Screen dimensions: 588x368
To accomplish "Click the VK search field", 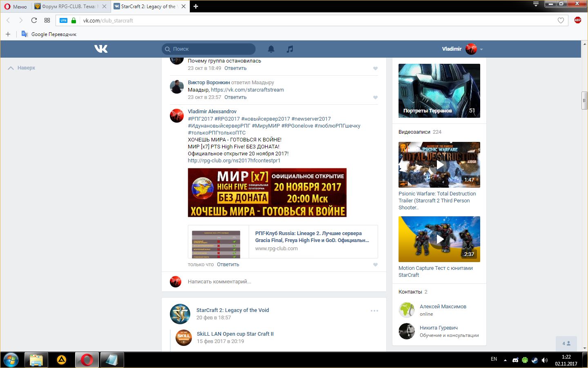I will pos(209,49).
